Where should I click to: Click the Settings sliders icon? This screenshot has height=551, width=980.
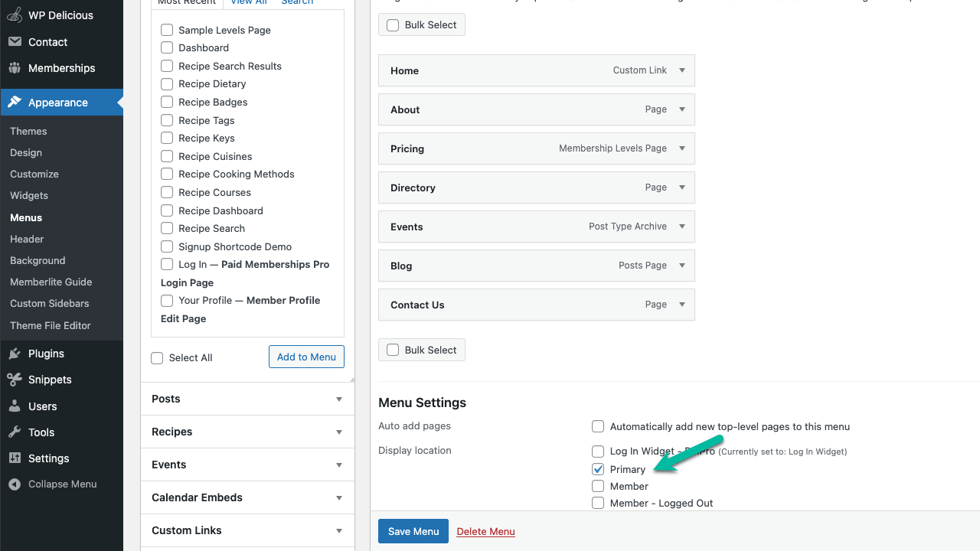coord(15,458)
